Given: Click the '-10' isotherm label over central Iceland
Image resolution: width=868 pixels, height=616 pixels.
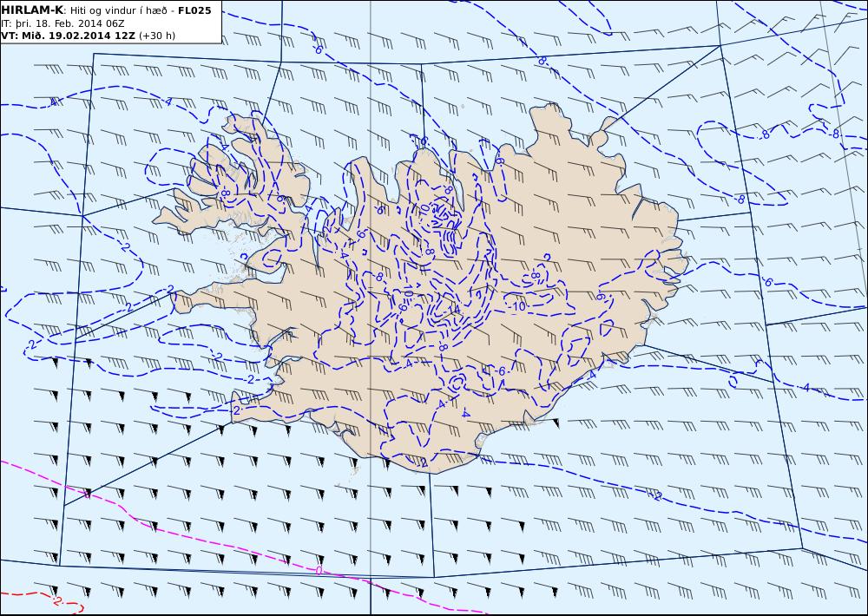Looking at the screenshot, I should [517, 306].
